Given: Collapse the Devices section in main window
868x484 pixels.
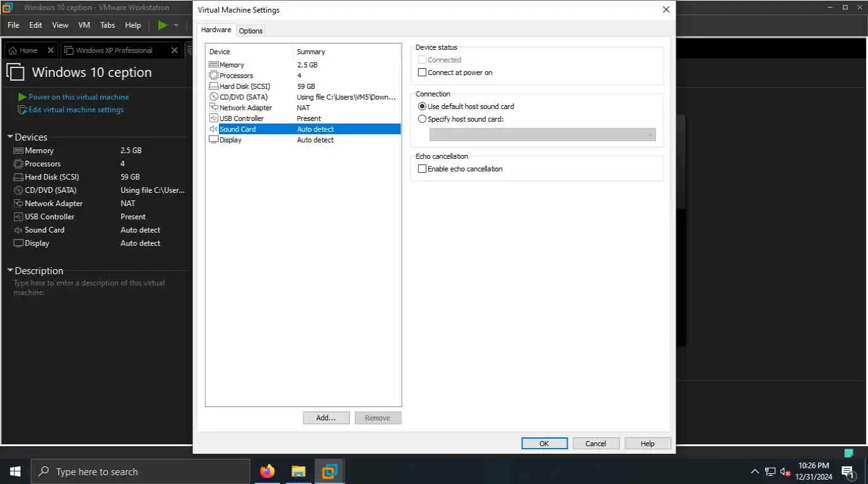Looking at the screenshot, I should tap(10, 137).
